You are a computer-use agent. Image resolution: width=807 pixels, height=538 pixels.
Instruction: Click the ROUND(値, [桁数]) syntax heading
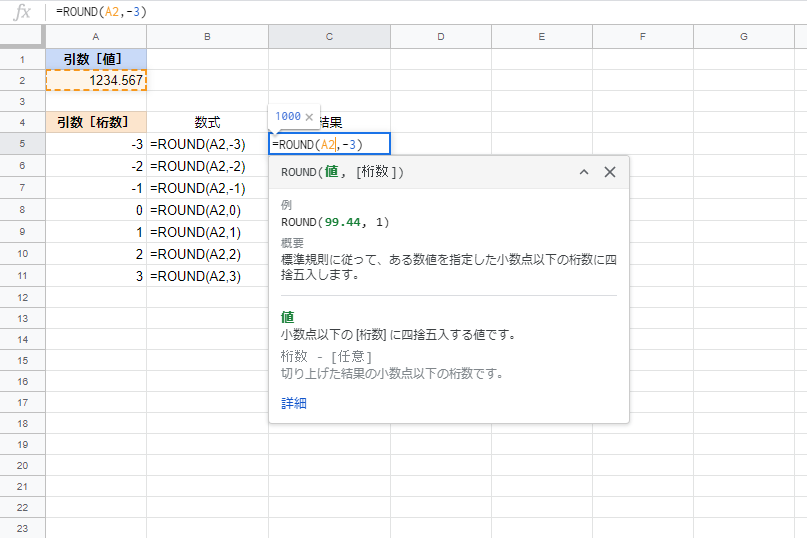point(342,172)
